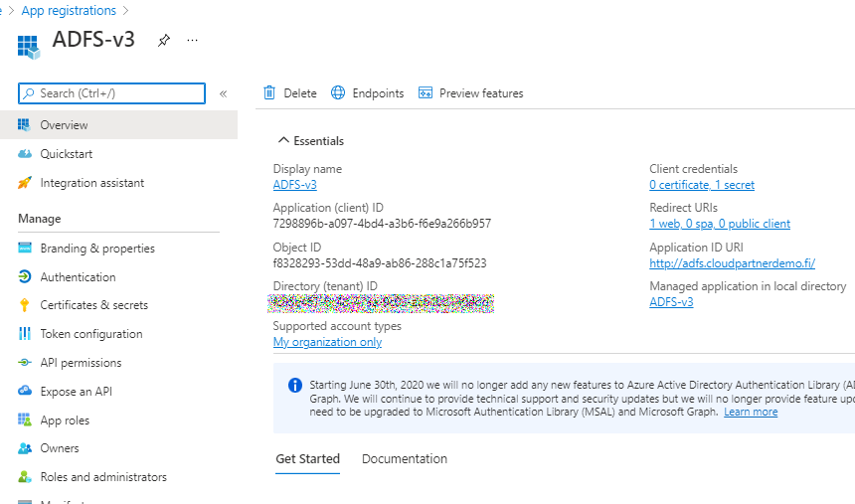Click the Delete trash icon
855x504 pixels.
tap(269, 93)
